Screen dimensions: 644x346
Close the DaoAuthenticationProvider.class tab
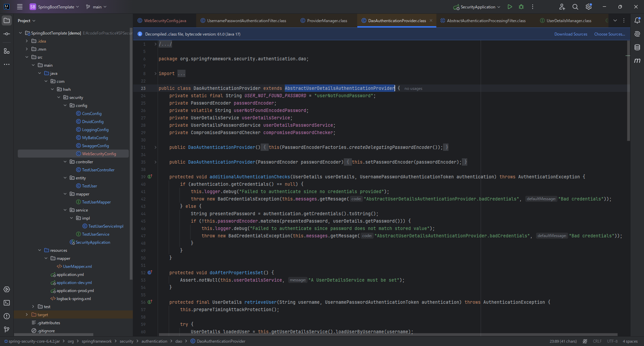(x=431, y=20)
